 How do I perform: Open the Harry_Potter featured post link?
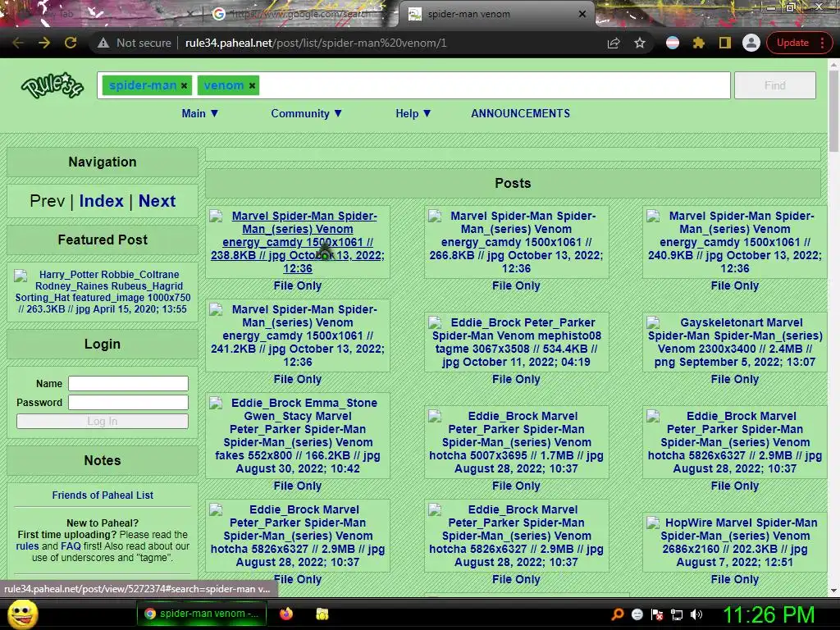pos(103,291)
